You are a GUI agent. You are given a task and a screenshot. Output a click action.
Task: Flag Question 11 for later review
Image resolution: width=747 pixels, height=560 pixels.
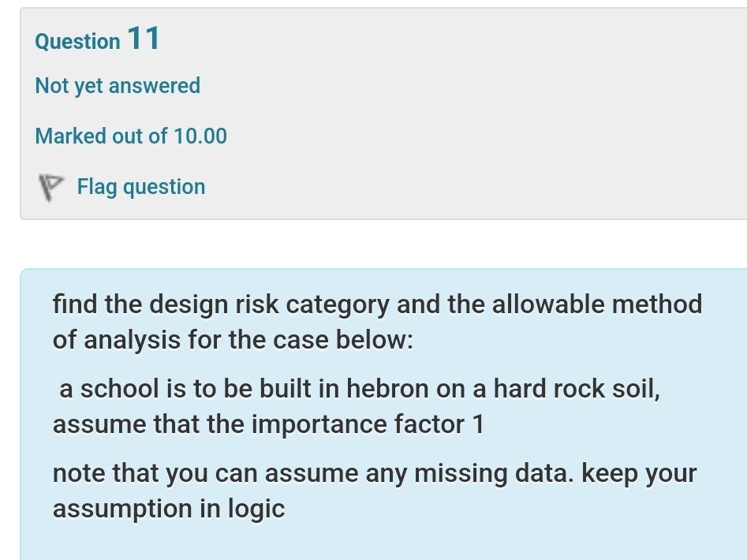[x=140, y=187]
